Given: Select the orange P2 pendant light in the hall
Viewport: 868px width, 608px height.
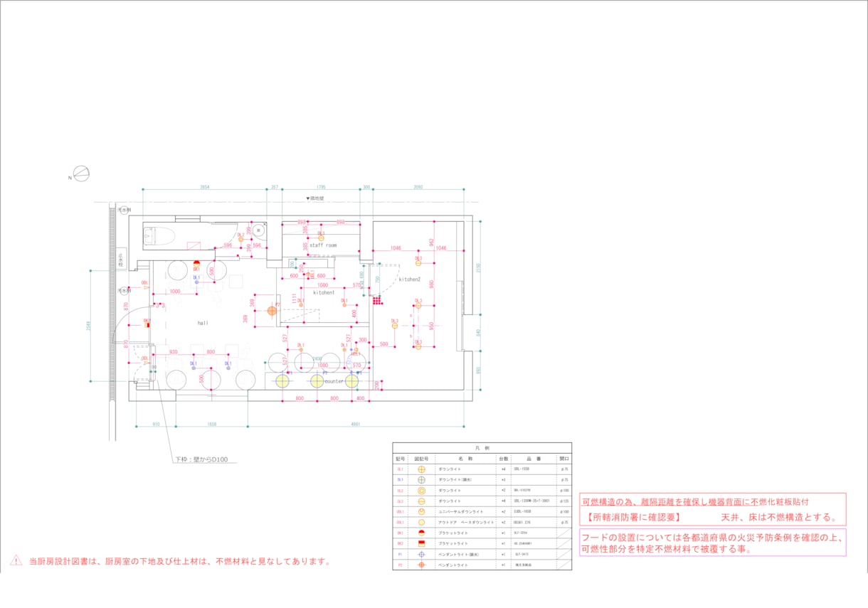Looking at the screenshot, I should coord(272,310).
